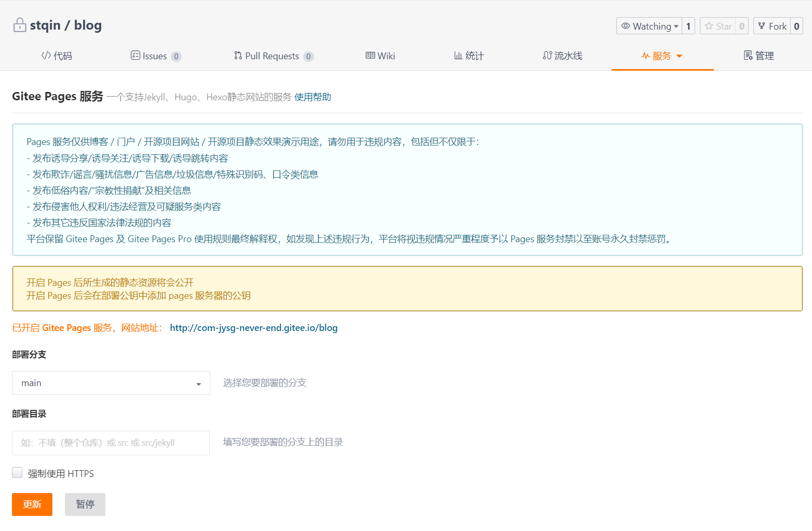This screenshot has width=812, height=531.
Task: Click the line starting "发布欺诈/谣言/骚扰信息"
Action: [172, 175]
